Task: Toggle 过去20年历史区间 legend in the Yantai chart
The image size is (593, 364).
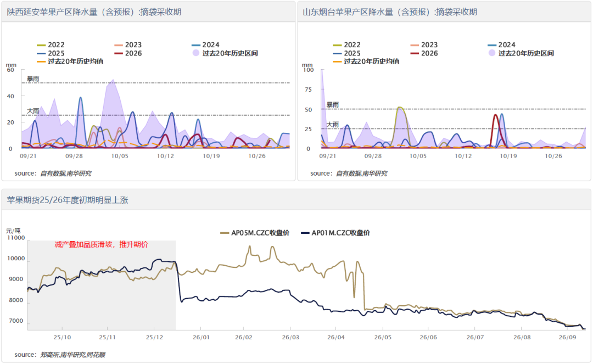Action: (521, 53)
